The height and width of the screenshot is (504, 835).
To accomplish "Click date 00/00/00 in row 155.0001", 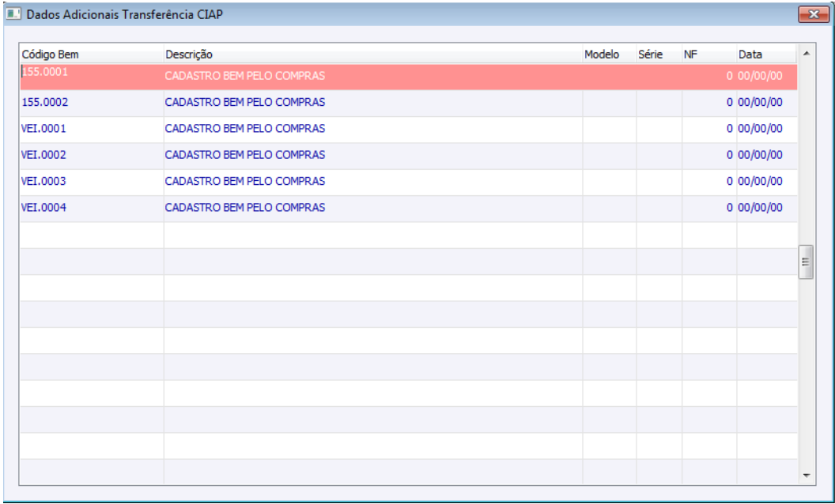I will [x=760, y=76].
